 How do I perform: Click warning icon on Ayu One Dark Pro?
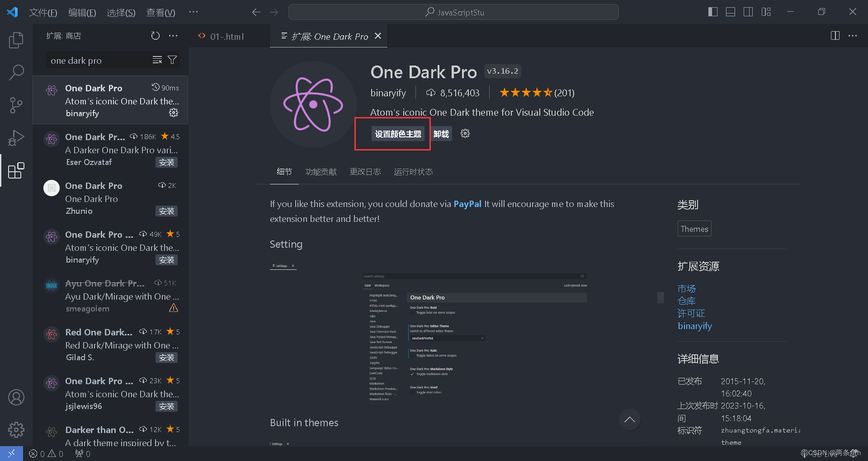click(174, 308)
